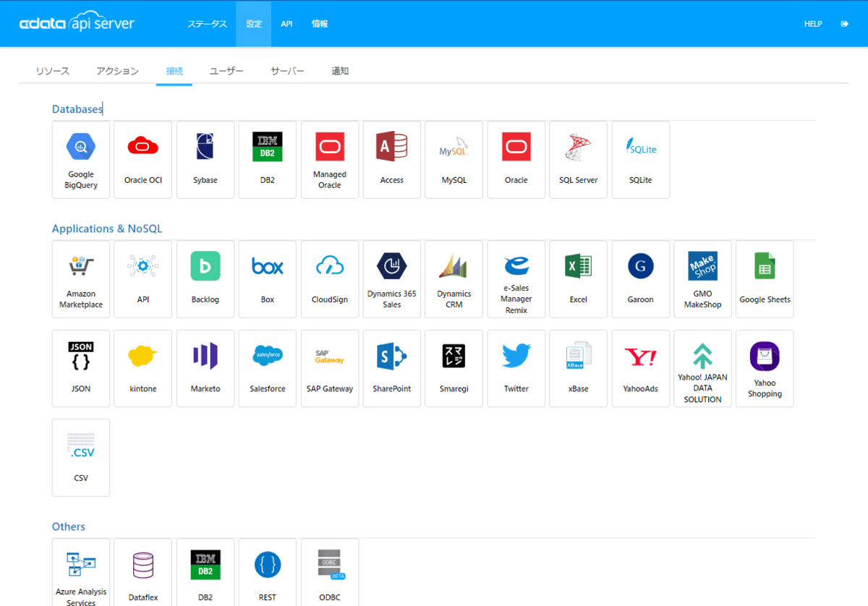This screenshot has height=606, width=868.
Task: Open the Azure Analysis Services connector
Action: point(81,572)
